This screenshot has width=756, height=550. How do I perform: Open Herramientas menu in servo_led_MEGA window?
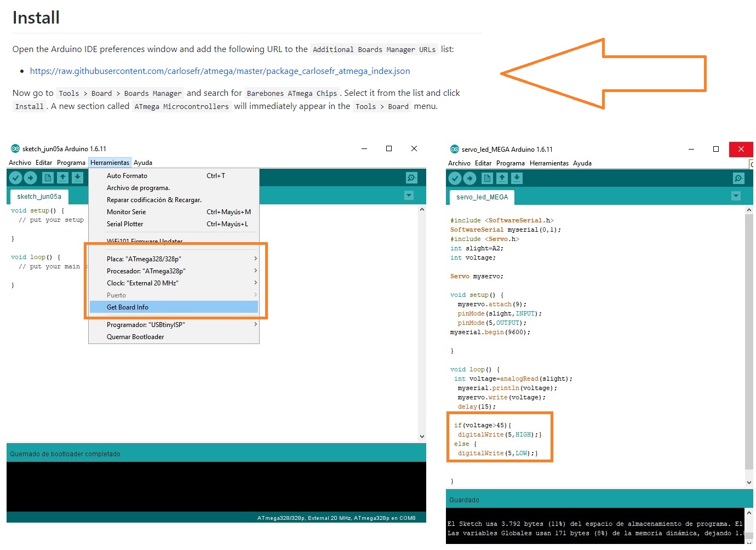[x=549, y=163]
